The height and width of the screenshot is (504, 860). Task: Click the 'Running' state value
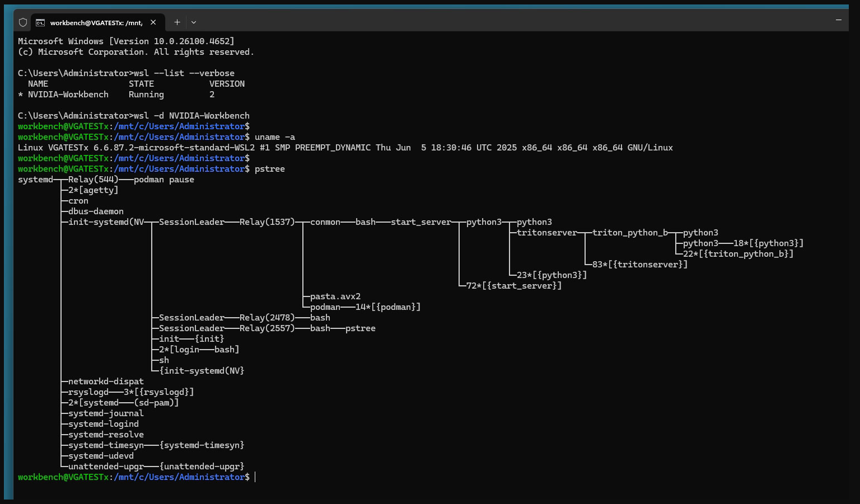146,95
